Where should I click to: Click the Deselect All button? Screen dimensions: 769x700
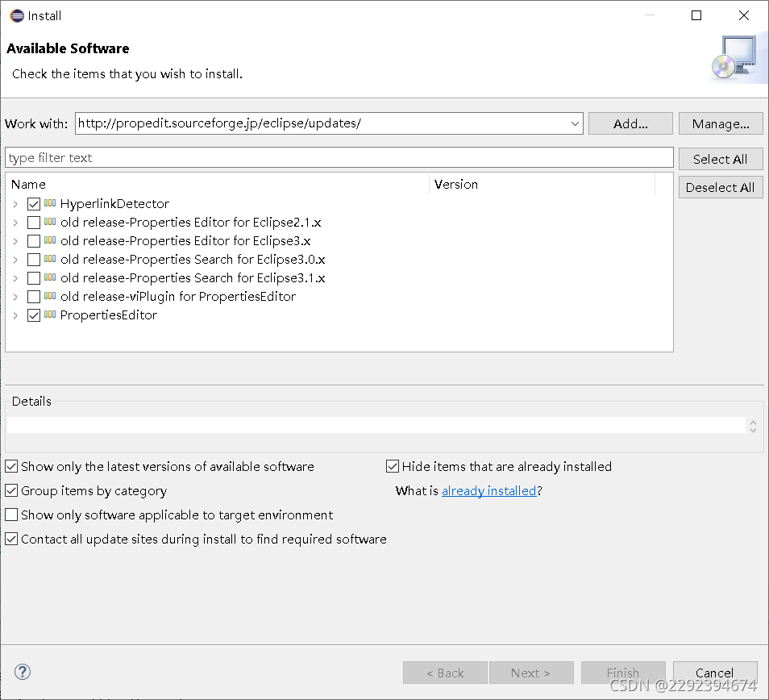click(721, 187)
